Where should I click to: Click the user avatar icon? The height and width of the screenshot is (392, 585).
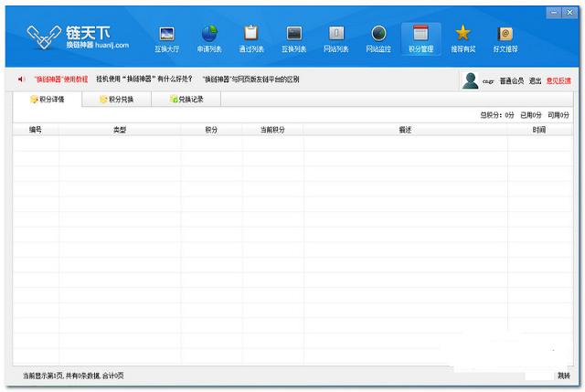[x=470, y=80]
